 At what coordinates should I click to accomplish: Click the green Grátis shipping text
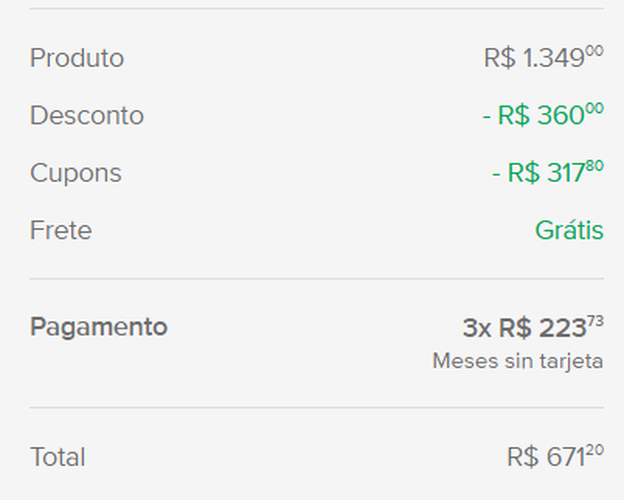click(x=569, y=231)
